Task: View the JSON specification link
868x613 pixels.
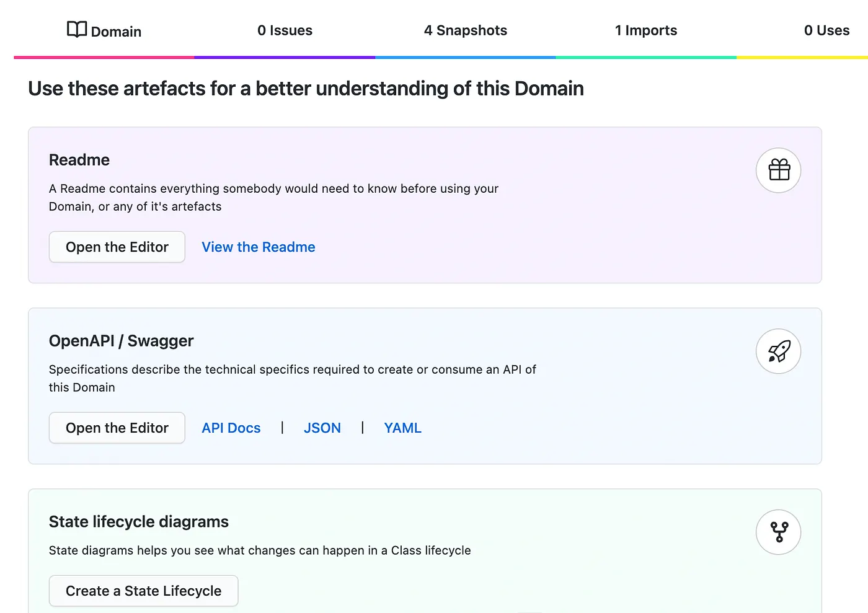Action: click(x=322, y=428)
